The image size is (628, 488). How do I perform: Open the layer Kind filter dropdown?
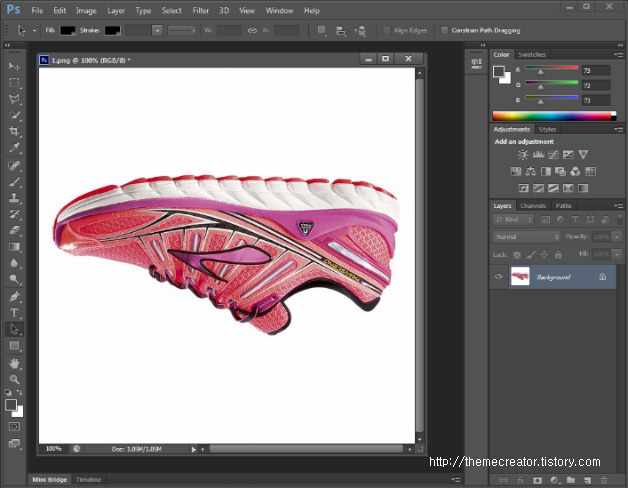513,220
